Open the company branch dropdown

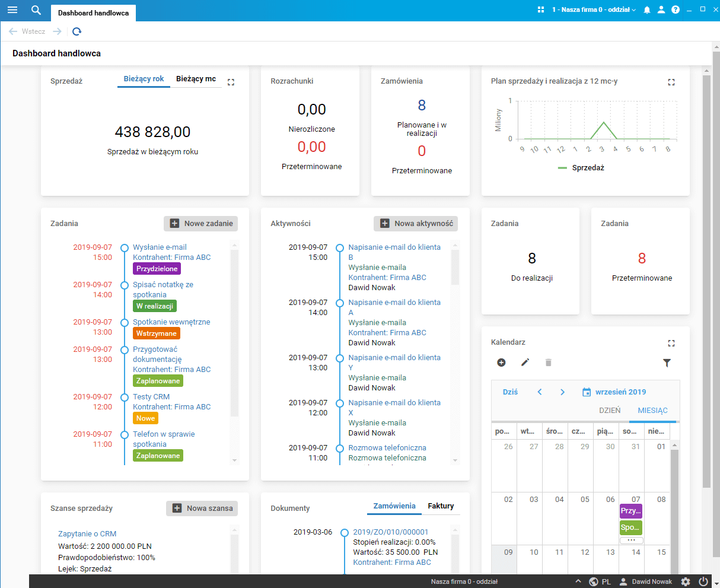(x=594, y=10)
